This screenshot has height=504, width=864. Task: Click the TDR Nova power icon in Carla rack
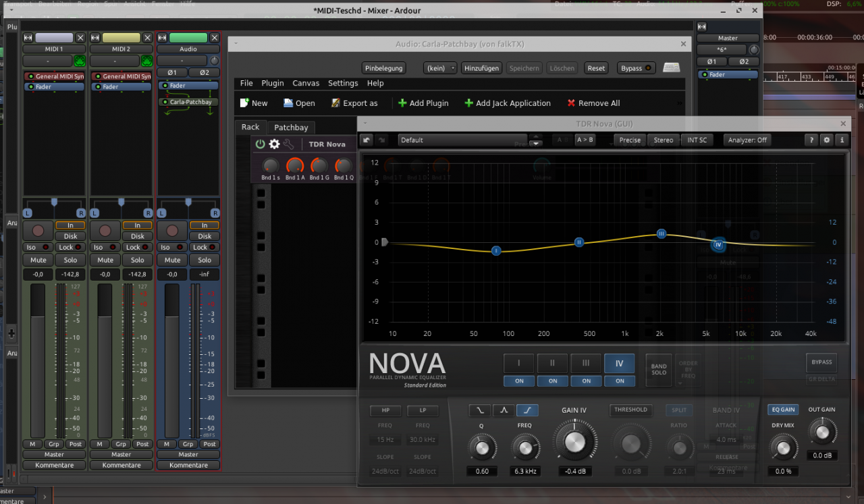[x=261, y=144]
